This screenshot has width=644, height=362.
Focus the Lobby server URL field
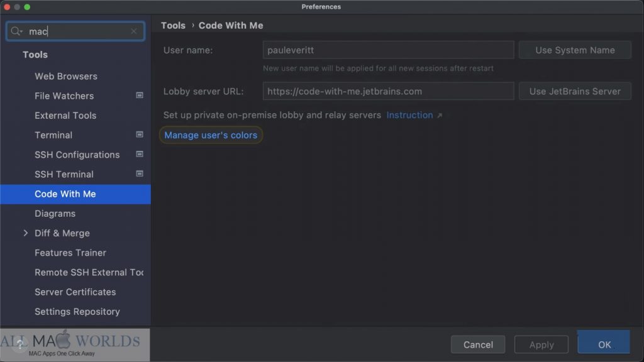[388, 91]
